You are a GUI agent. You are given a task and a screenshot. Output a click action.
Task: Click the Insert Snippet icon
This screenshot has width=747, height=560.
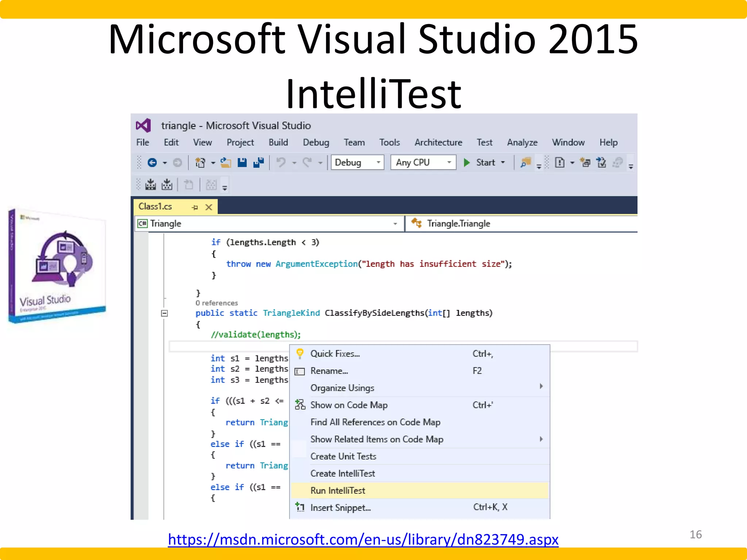coord(300,507)
